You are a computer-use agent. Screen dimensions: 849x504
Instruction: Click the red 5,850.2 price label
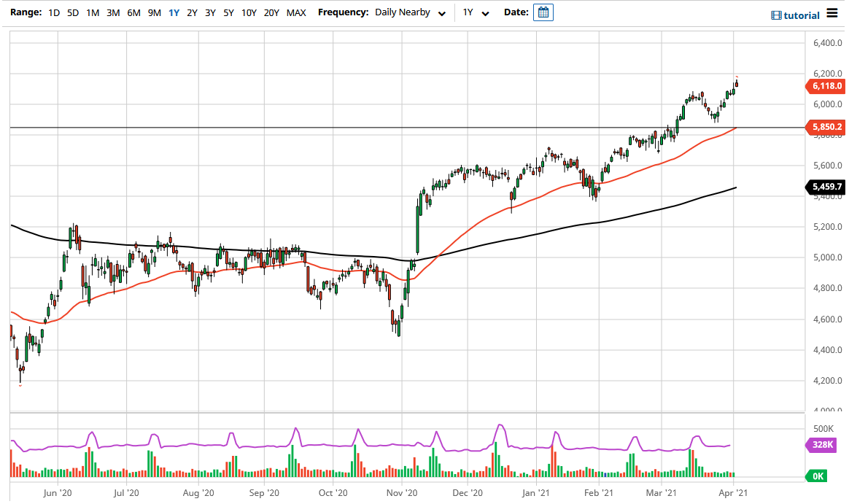coord(829,126)
